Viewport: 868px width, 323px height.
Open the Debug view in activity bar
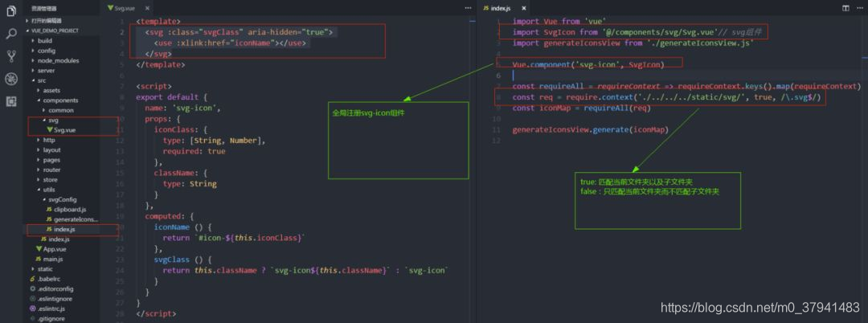point(10,79)
